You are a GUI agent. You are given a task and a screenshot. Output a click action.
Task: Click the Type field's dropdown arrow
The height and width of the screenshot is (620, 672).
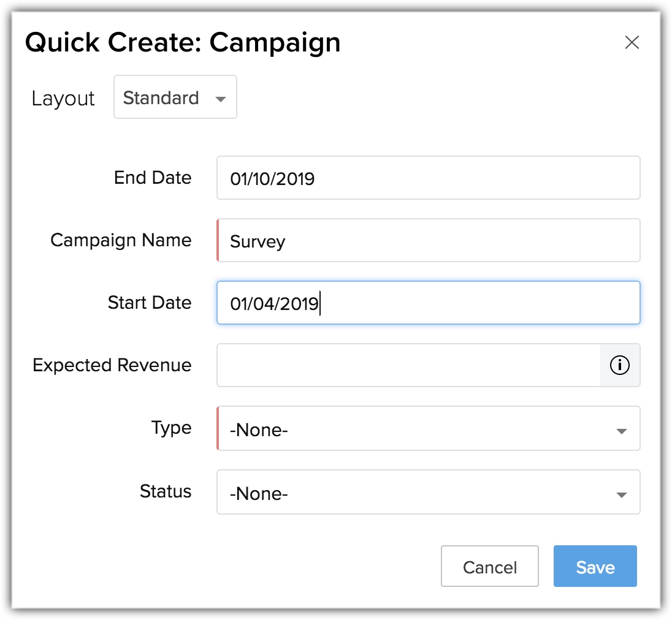[x=621, y=431]
